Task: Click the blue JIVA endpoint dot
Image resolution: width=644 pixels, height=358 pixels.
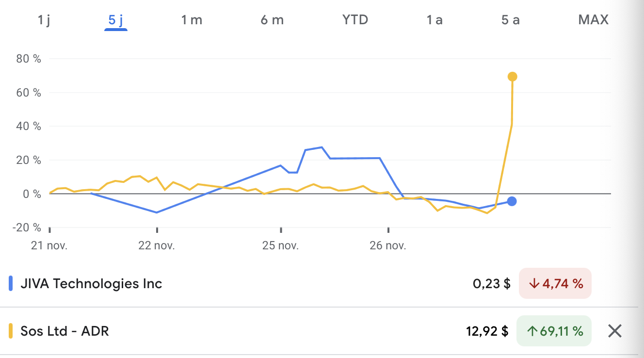Action: 512,201
